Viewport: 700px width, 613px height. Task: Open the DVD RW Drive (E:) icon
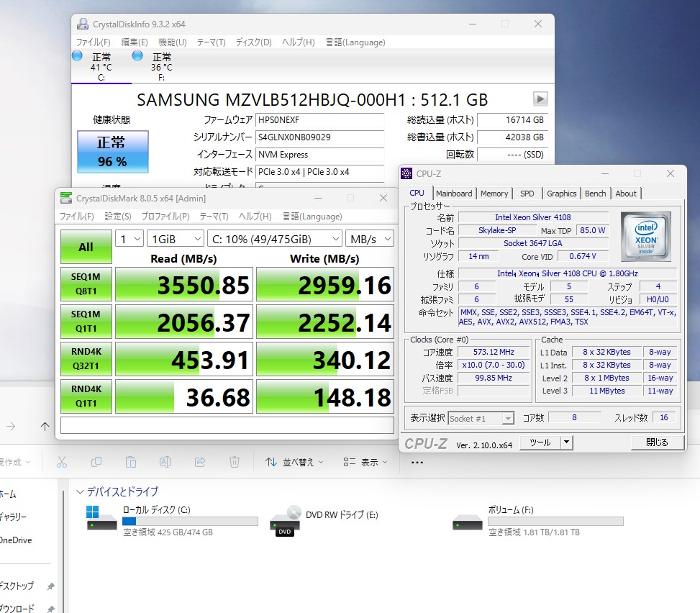(x=286, y=521)
